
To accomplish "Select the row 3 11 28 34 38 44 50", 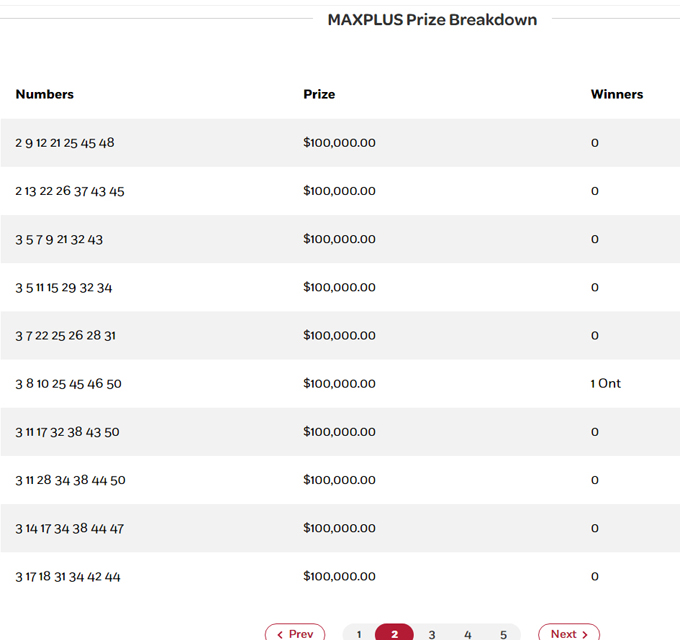I will point(70,480).
